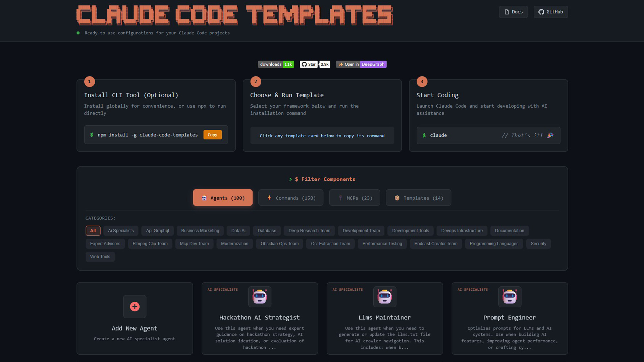Filter by Database category

pyautogui.click(x=267, y=231)
